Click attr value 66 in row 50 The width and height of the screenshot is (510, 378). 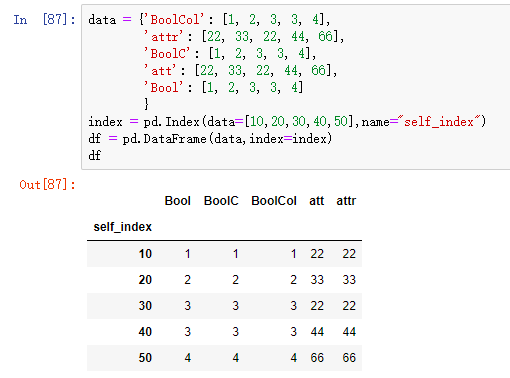click(349, 358)
